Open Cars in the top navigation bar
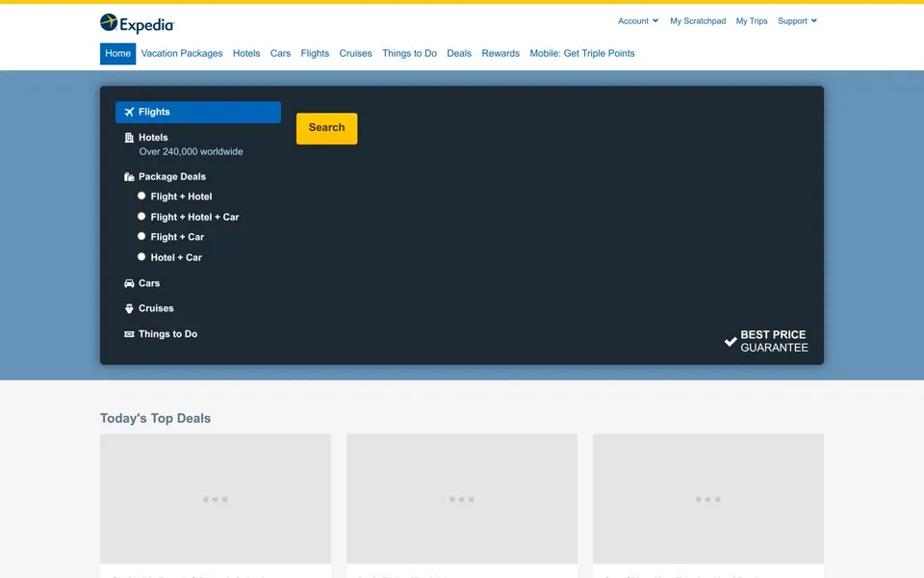The image size is (924, 578). tap(280, 54)
